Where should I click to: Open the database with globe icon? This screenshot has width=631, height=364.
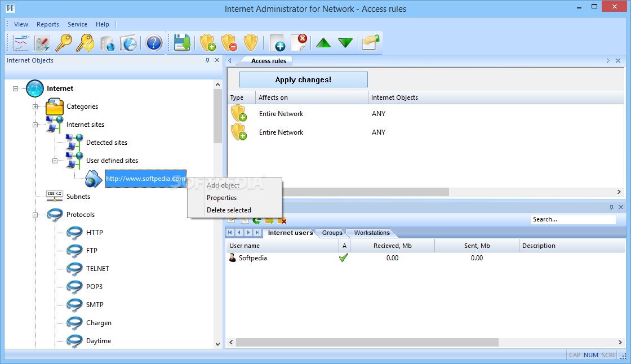click(107, 43)
